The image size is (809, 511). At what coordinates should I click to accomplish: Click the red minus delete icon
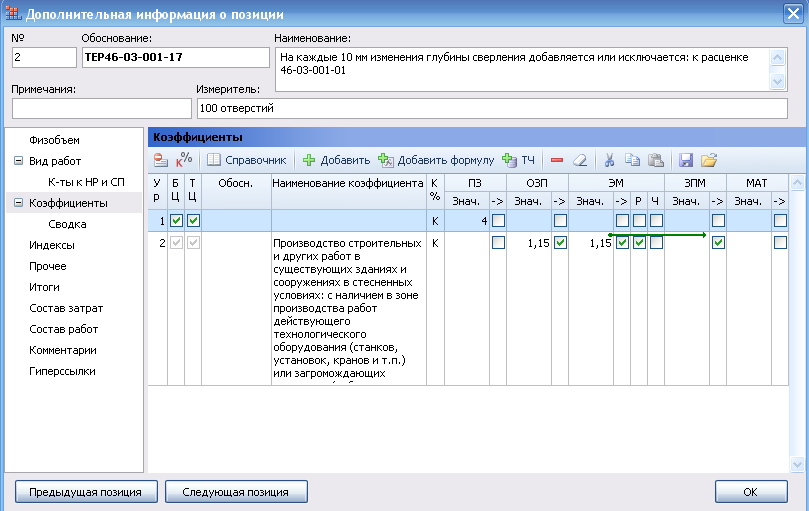point(557,160)
